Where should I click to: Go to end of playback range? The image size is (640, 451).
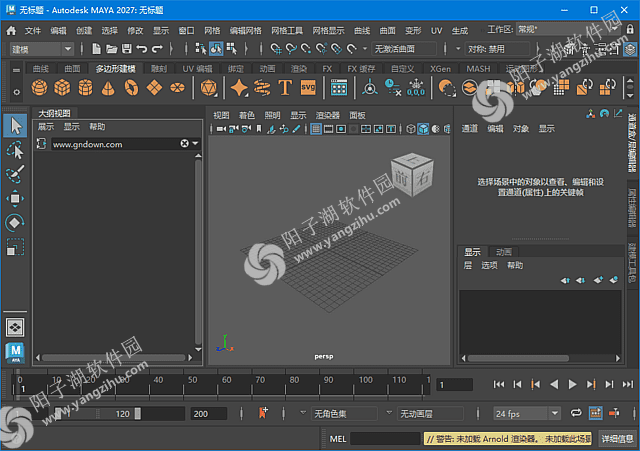(628, 384)
